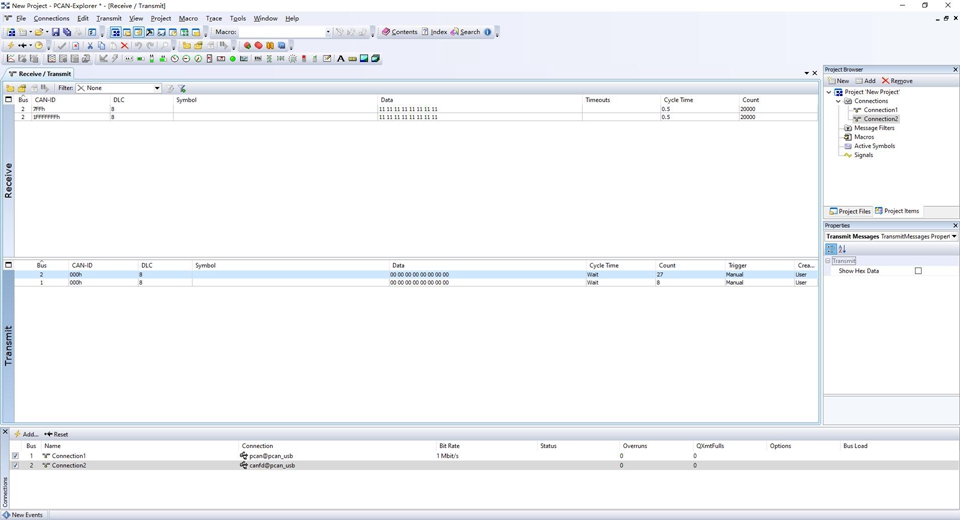Enable the Show Hex Data checkbox
Screen dimensions: 960x520
(x=918, y=271)
